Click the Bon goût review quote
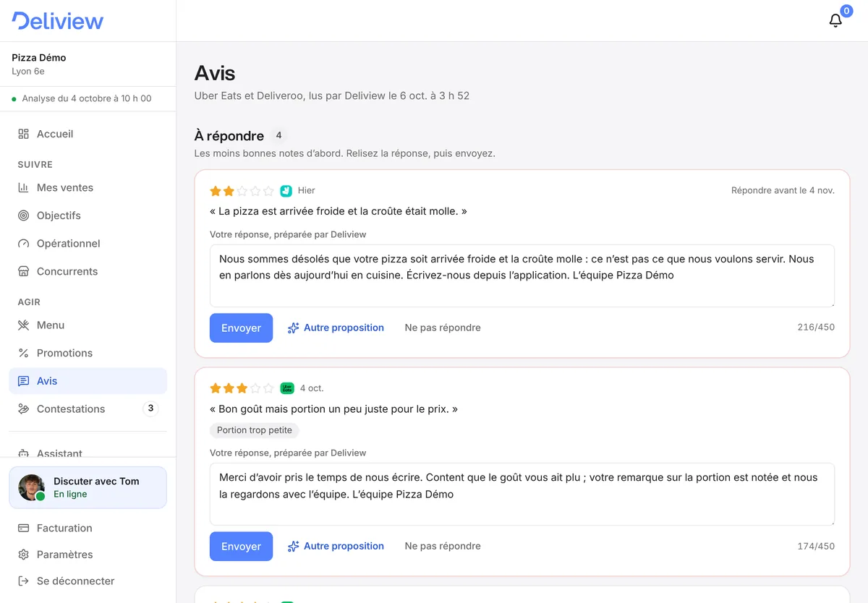868x603 pixels. (x=333, y=409)
